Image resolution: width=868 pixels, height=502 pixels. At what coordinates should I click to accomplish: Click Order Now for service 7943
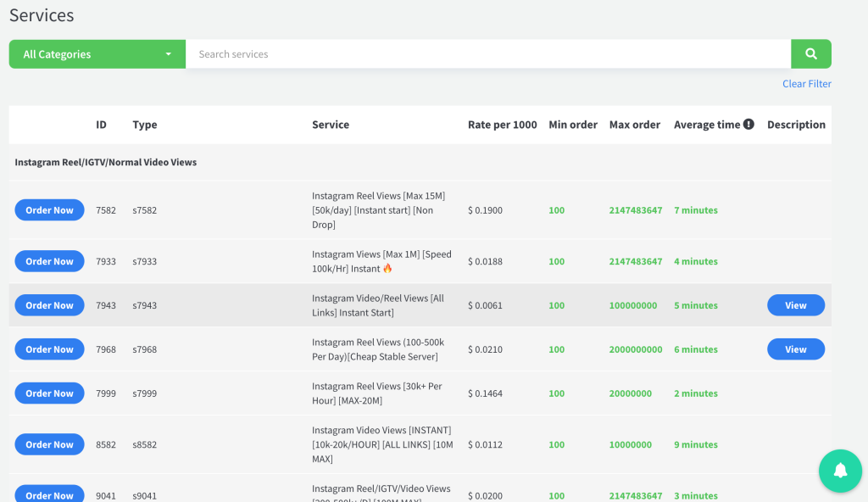[49, 305]
